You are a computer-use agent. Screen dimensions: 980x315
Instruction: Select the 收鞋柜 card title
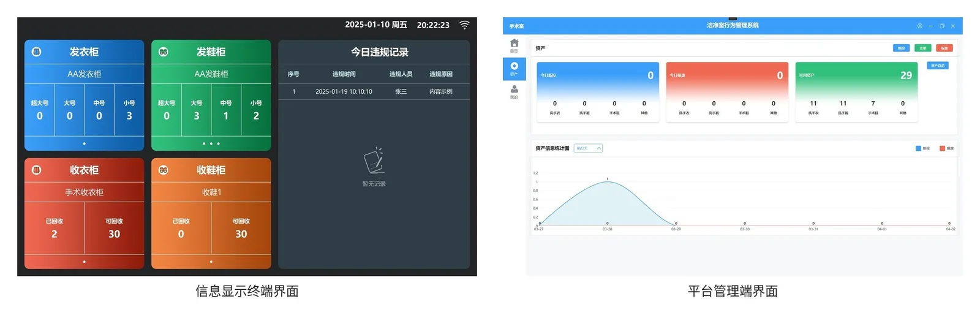[211, 170]
